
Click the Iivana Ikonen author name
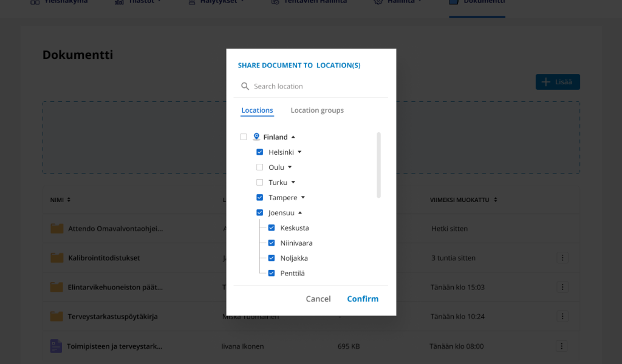point(242,346)
